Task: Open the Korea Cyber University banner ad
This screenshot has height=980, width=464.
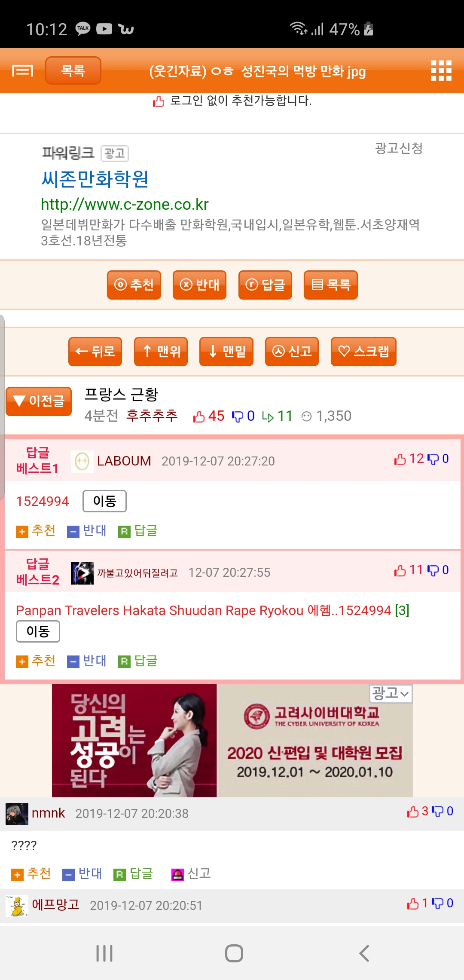Action: coord(232,741)
